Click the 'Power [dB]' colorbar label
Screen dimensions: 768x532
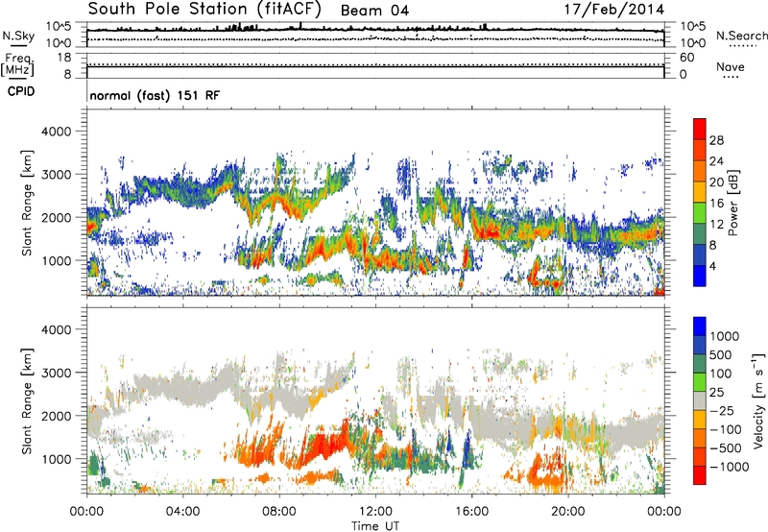[732, 203]
